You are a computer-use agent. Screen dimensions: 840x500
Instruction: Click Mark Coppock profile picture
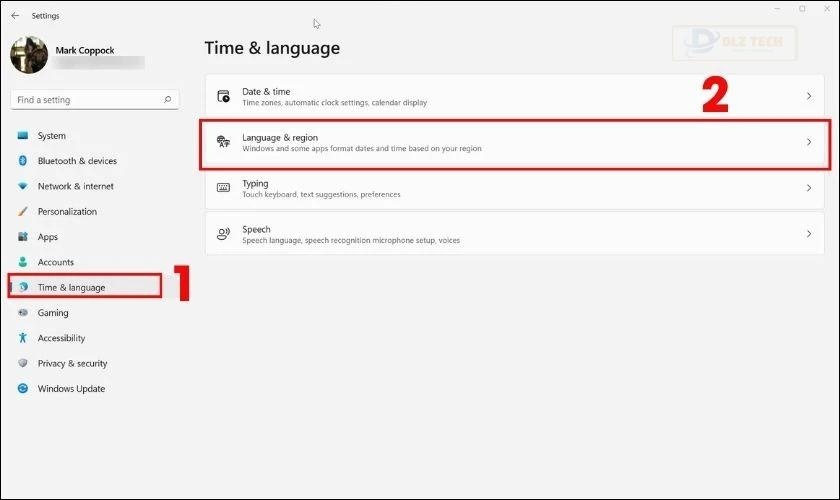pyautogui.click(x=29, y=55)
